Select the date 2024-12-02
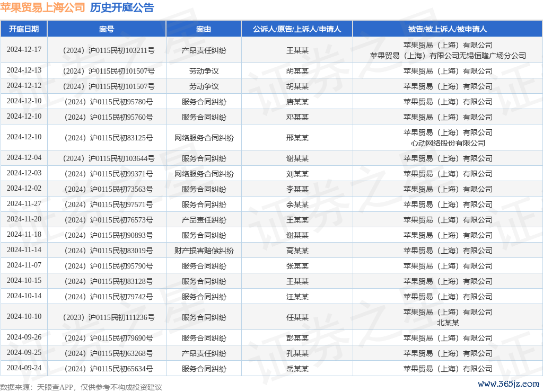The image size is (543, 392). (x=24, y=188)
